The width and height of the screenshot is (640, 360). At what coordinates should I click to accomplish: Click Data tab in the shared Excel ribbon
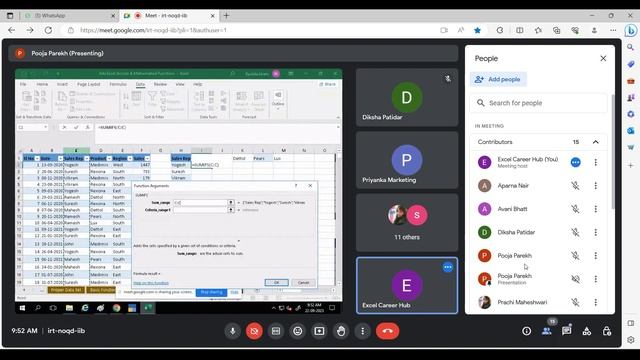[140, 84]
